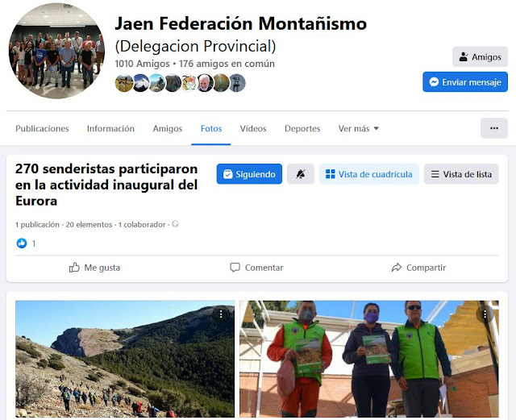Click the blue like reaction icon
This screenshot has width=516, height=420.
[x=22, y=243]
